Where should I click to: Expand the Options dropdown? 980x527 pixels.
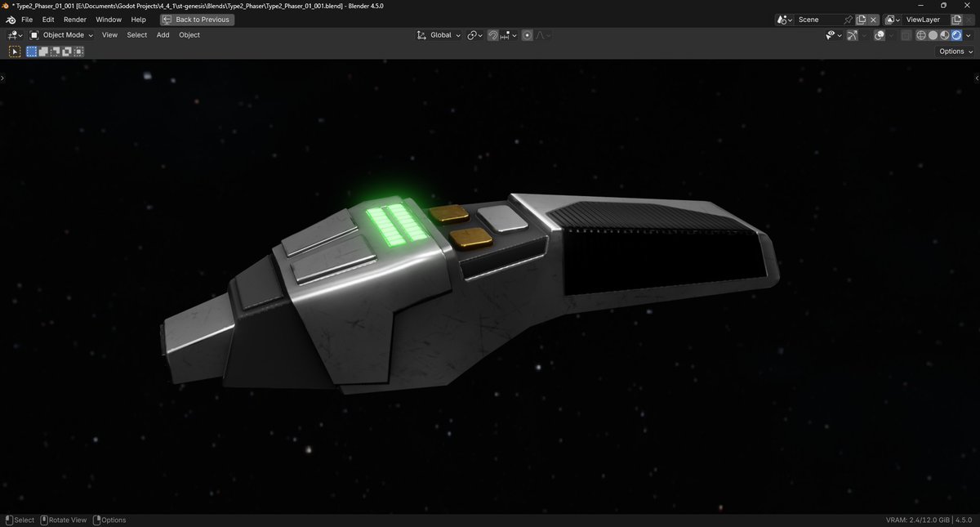(955, 51)
